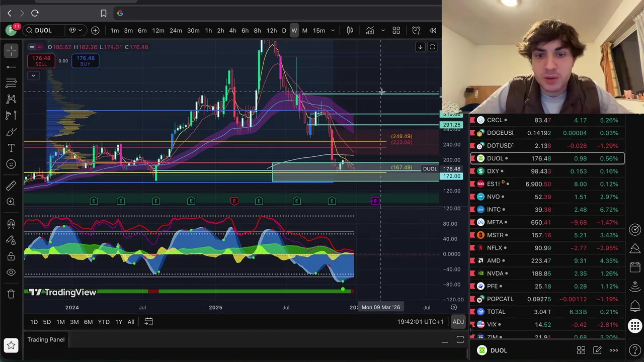Open DUOL symbol search box
This screenshot has width=644, height=362.
pyautogui.click(x=43, y=31)
